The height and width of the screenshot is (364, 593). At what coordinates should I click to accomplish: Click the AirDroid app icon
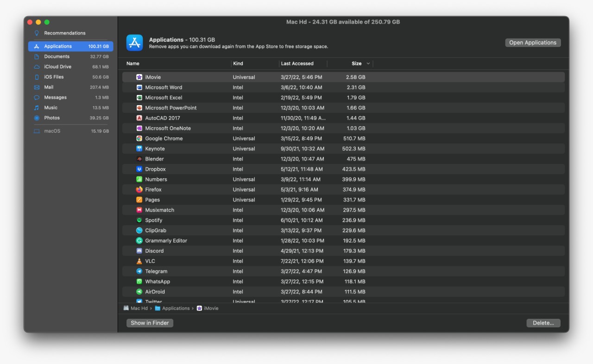(139, 292)
